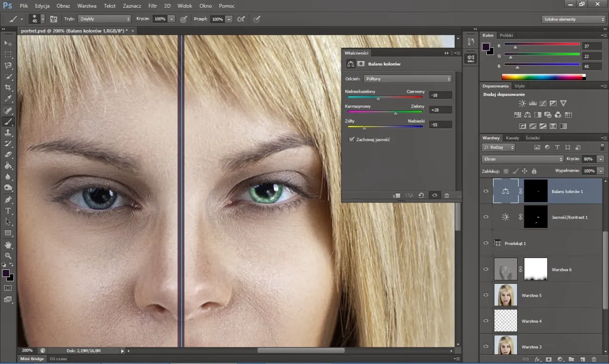This screenshot has height=364, width=609.
Task: Switch to the Style panel tab
Action: [x=520, y=86]
